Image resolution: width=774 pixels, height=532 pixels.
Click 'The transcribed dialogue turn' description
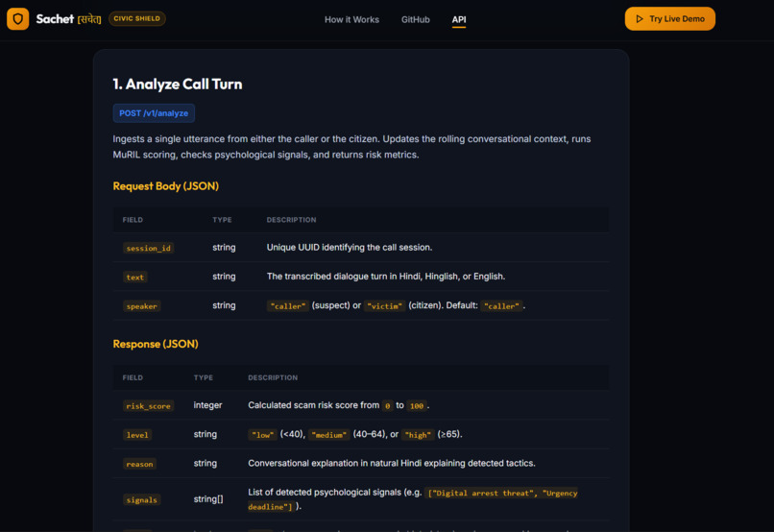386,277
